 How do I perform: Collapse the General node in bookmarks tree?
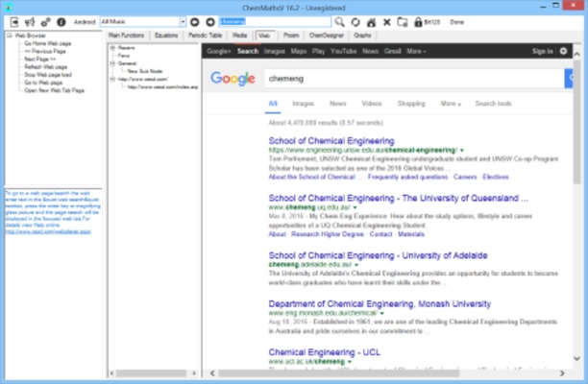tap(112, 63)
